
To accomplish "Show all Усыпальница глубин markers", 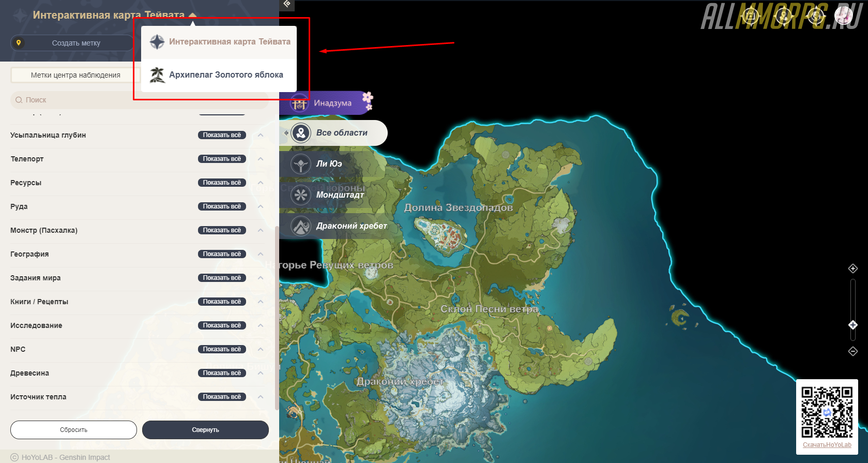I will [x=222, y=135].
